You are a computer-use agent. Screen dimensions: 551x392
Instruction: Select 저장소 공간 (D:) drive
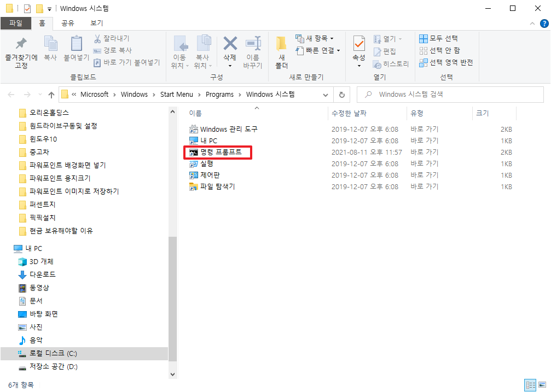coord(48,367)
